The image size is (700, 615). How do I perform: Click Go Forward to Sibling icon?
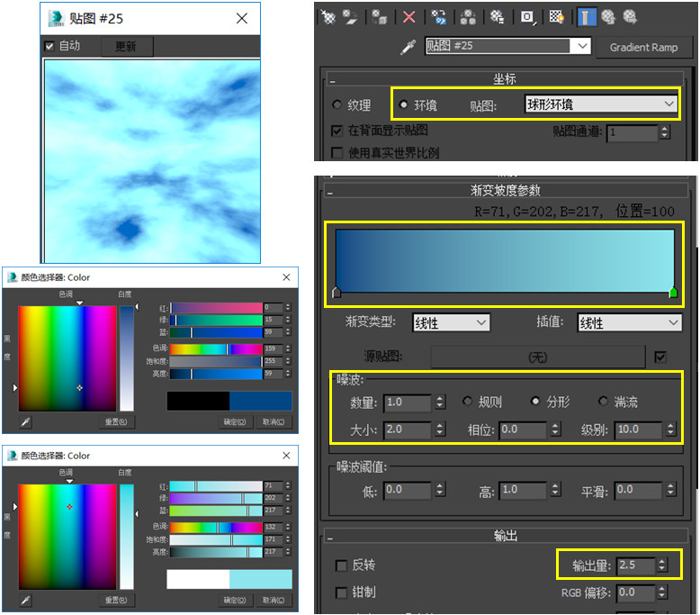(630, 17)
